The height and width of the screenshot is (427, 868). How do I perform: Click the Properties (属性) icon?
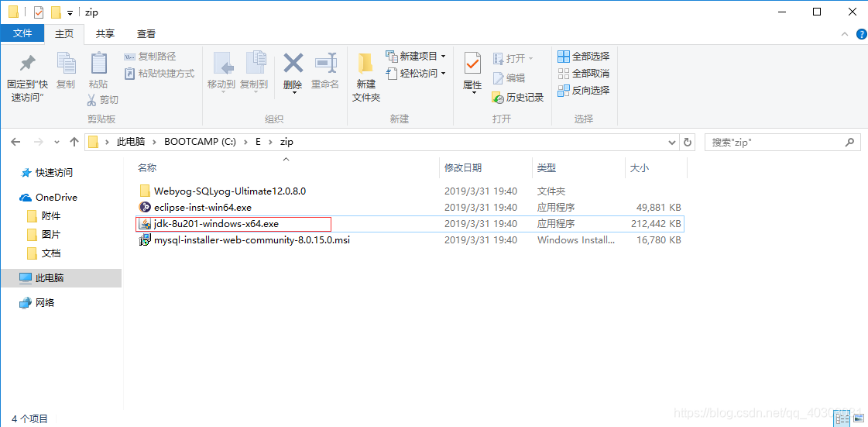pyautogui.click(x=472, y=64)
